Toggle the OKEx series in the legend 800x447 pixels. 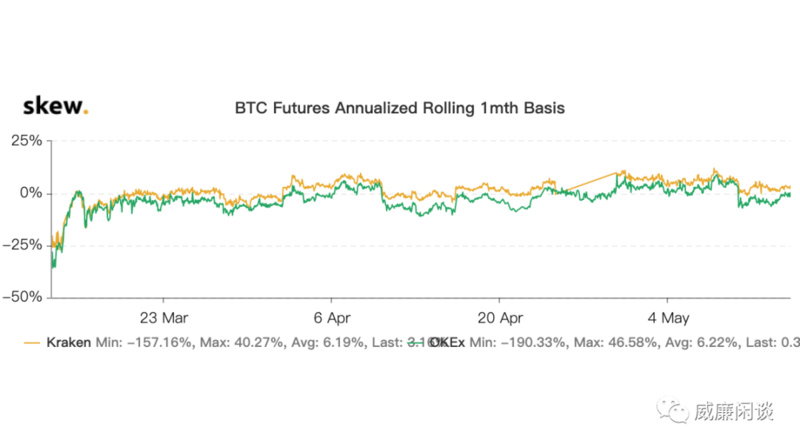tap(445, 342)
